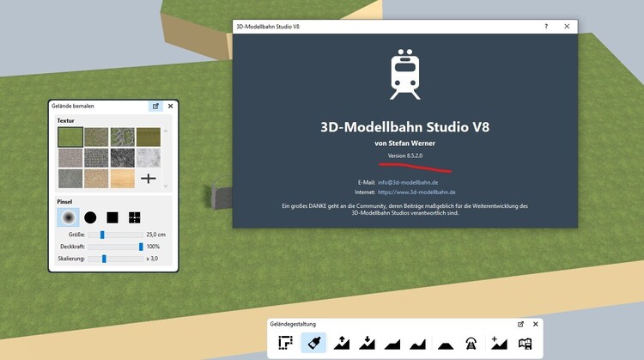644x360 pixels.
Task: Close the 3D-Modellbahn Studio V8 dialog
Action: 567,27
